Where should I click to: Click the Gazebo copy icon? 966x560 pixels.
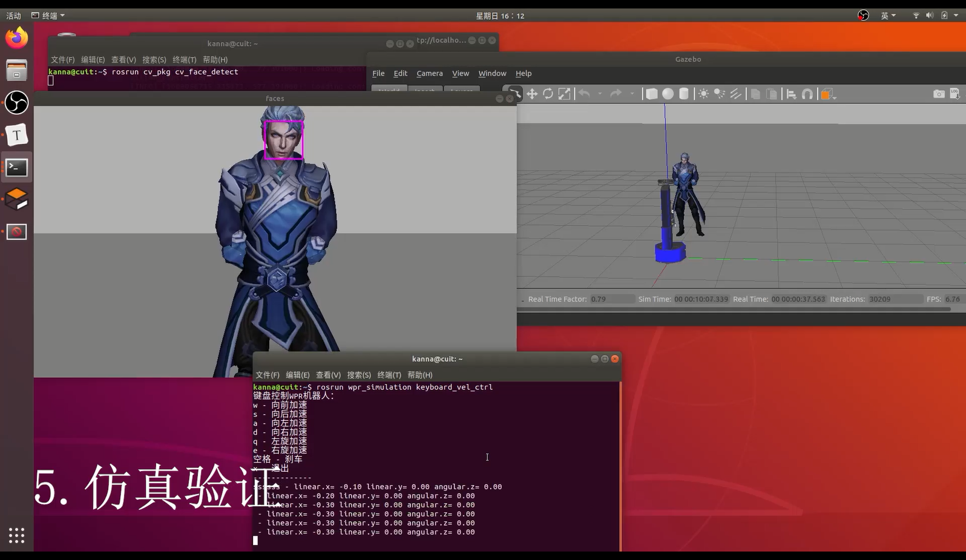(755, 94)
